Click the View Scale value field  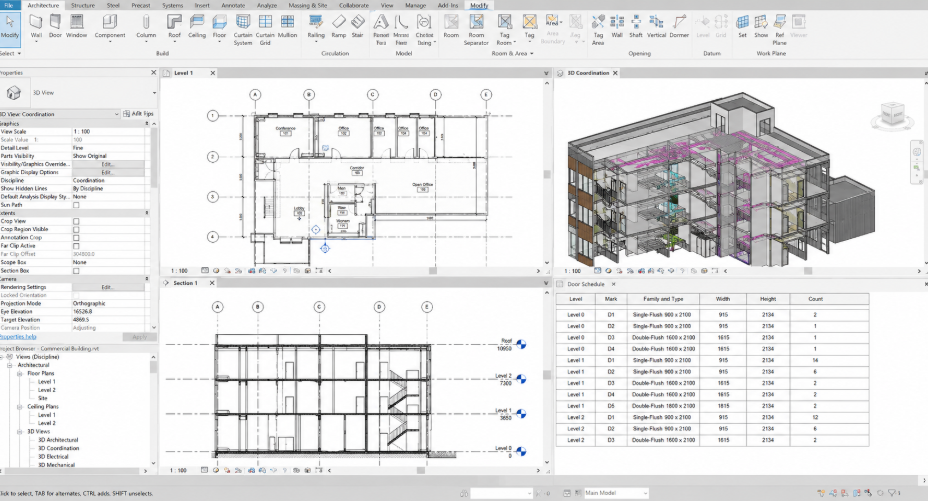(x=110, y=131)
